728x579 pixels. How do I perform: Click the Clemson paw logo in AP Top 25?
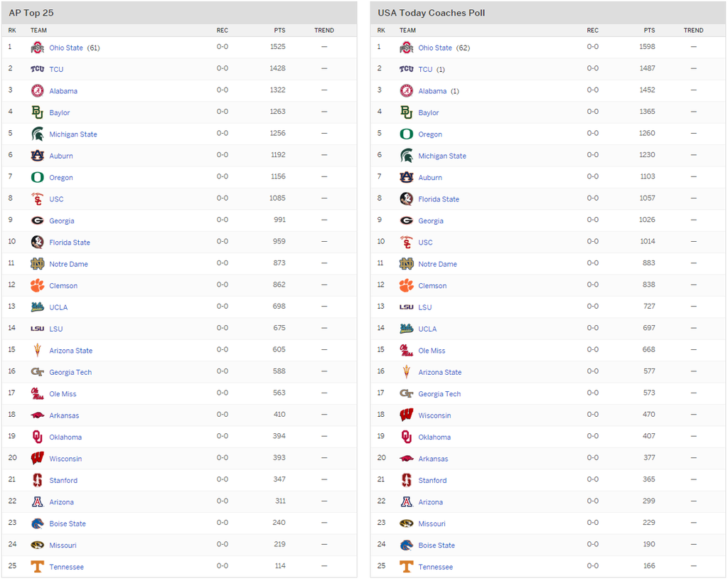pos(37,285)
